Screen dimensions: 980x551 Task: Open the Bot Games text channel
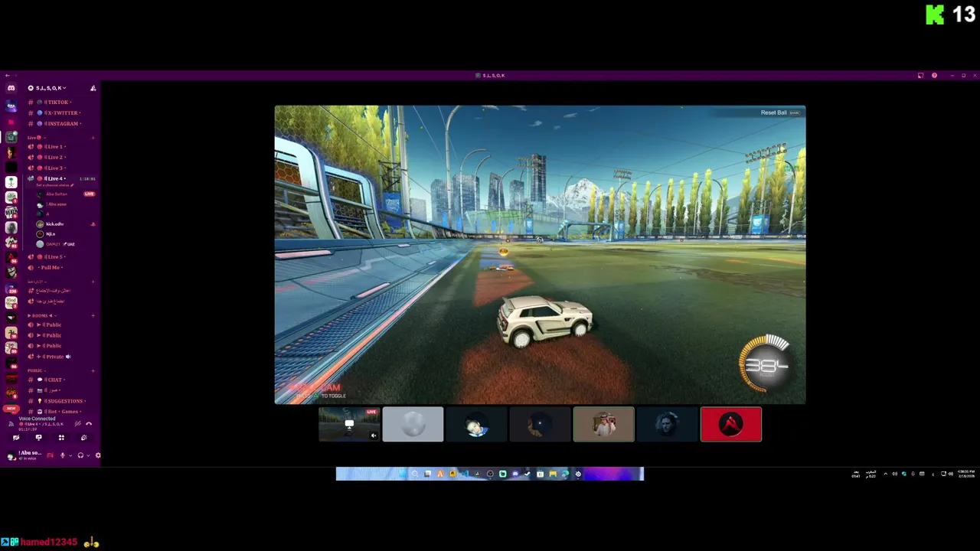(x=61, y=412)
